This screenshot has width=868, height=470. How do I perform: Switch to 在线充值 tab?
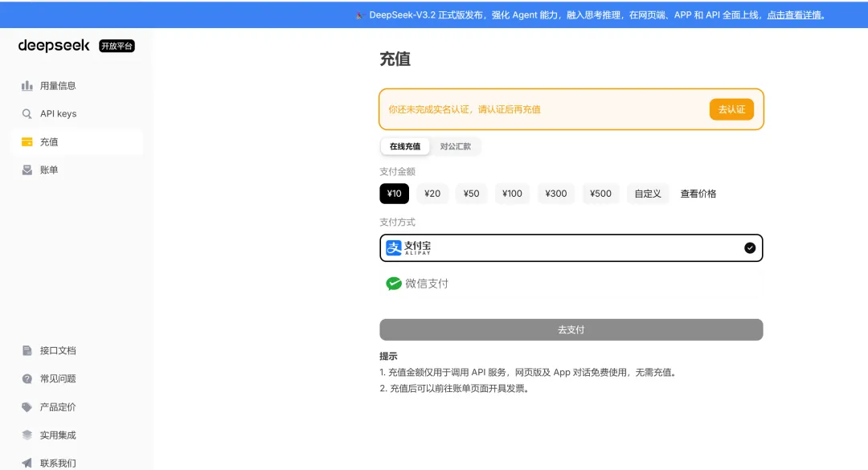click(404, 146)
